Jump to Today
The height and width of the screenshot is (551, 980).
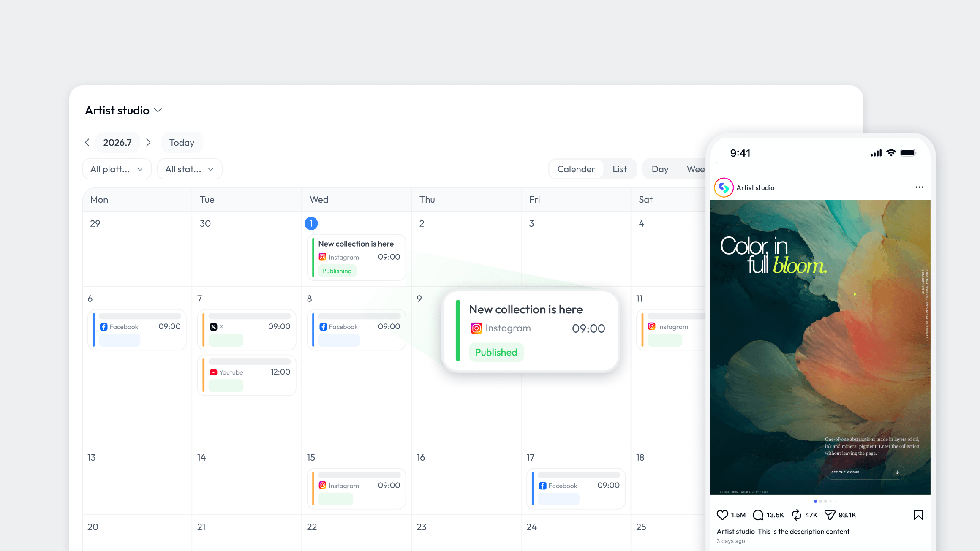point(182,143)
